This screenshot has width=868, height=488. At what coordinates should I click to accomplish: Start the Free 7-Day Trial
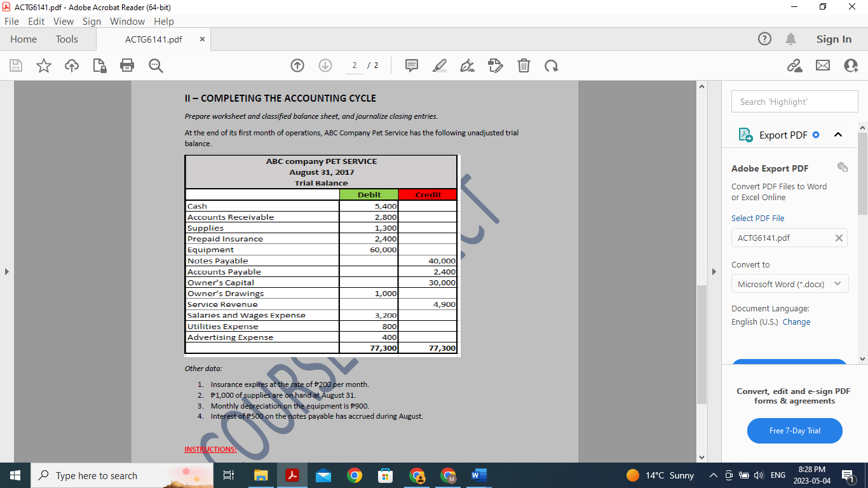pos(794,431)
